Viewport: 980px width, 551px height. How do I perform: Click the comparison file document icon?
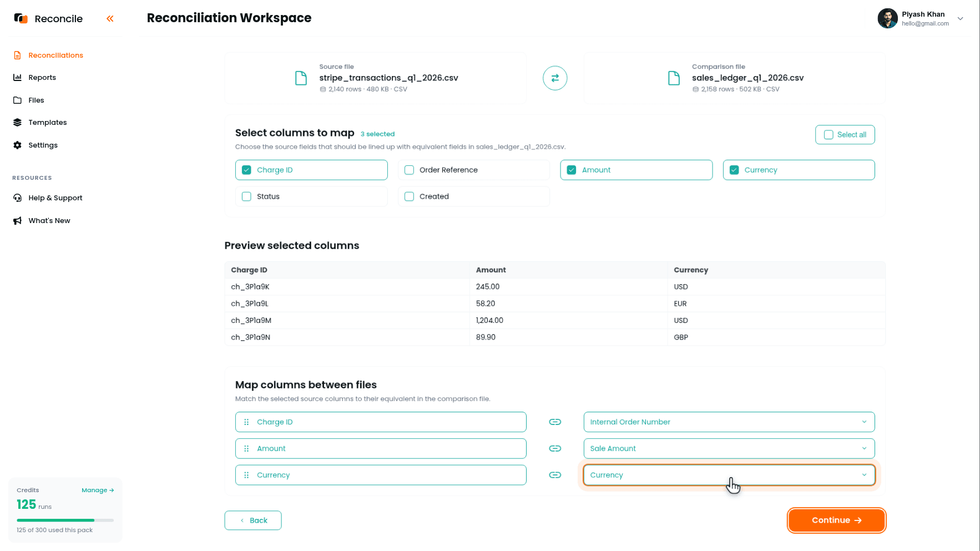[x=674, y=78]
